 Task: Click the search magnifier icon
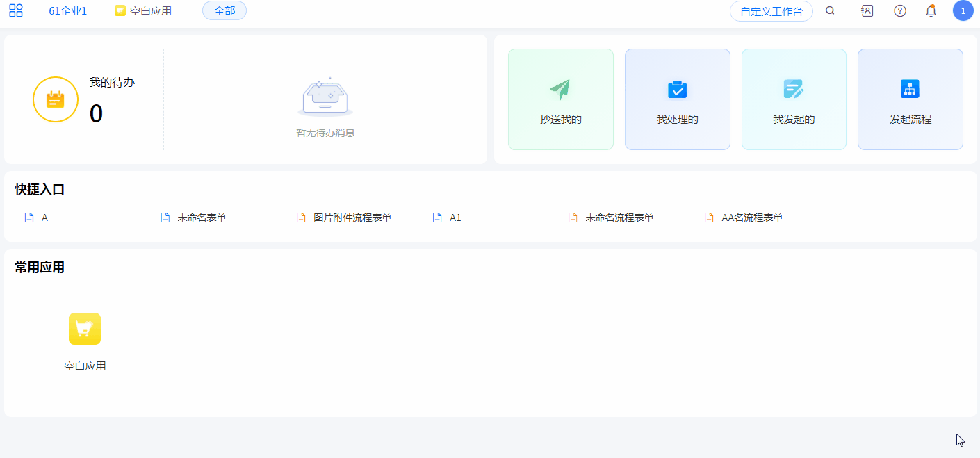coord(830,10)
